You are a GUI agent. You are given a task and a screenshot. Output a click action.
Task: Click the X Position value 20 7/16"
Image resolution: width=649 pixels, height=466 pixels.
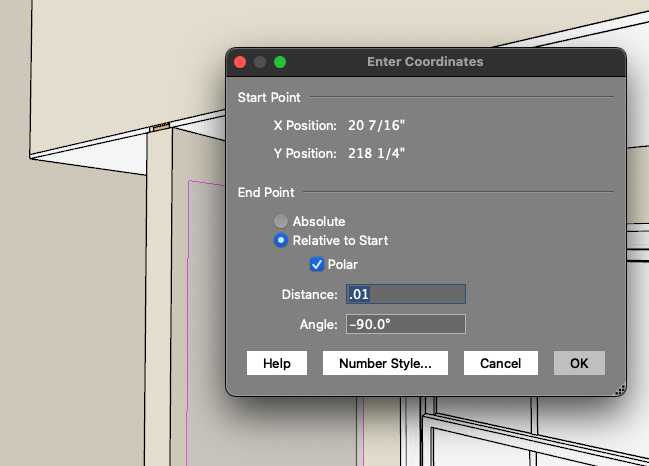pyautogui.click(x=376, y=125)
